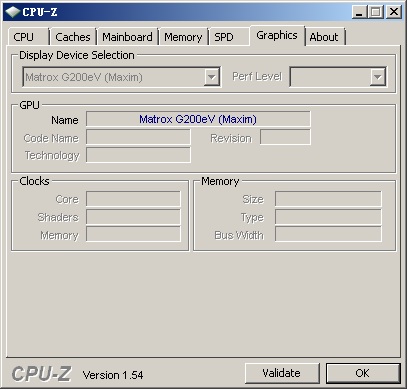Expand the Display Device Selection dropdown arrow
The height and width of the screenshot is (390, 408).
pos(212,77)
